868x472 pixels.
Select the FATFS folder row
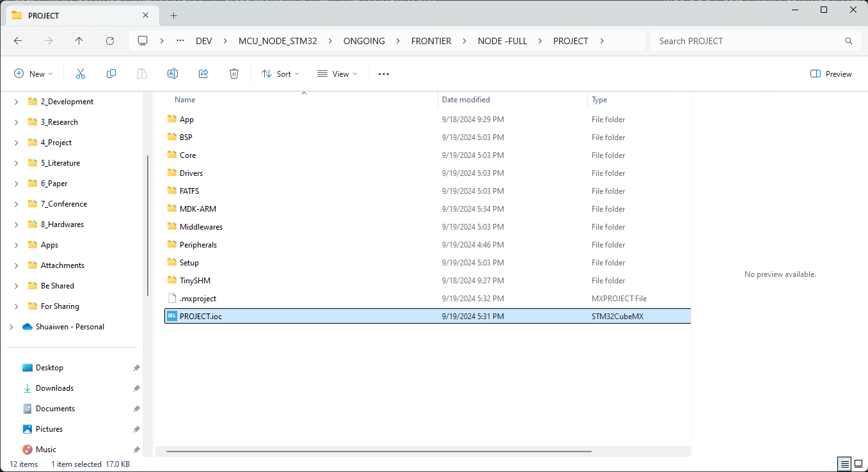427,191
